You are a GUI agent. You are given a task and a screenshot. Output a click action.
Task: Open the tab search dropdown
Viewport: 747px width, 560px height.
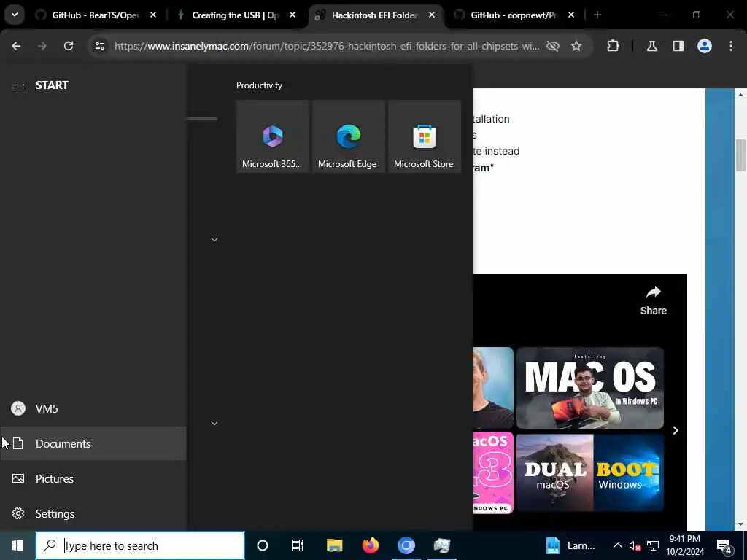tap(15, 15)
